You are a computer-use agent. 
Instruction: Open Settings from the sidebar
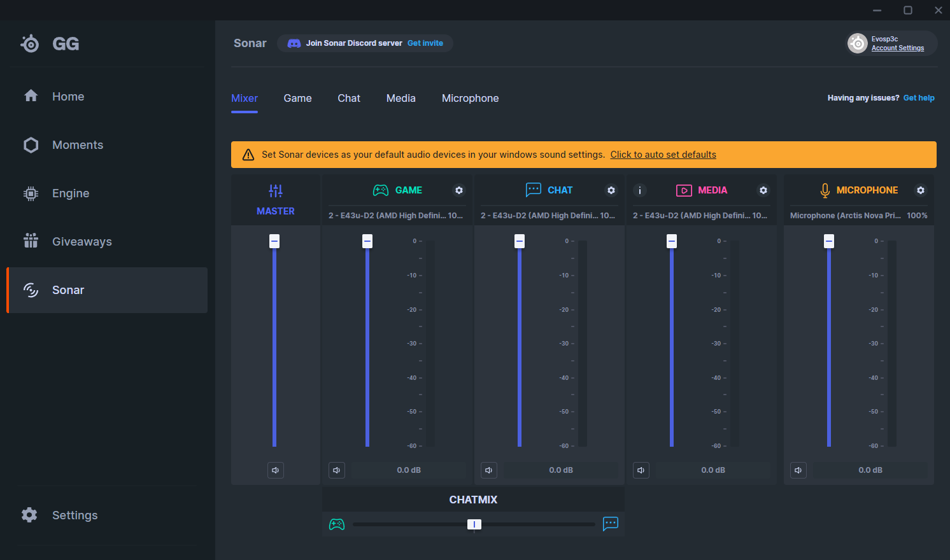tap(107, 515)
